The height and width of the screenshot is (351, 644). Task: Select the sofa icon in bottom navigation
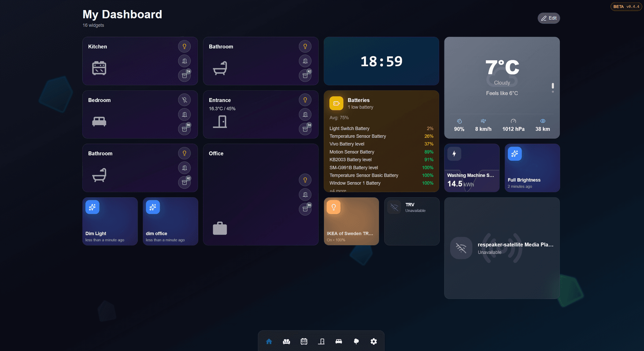point(286,341)
